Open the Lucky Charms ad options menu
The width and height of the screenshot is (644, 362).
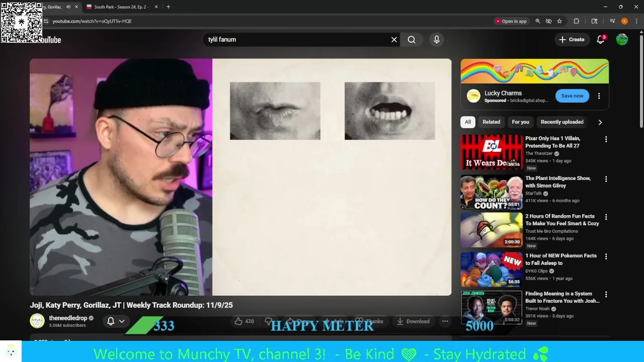click(599, 96)
